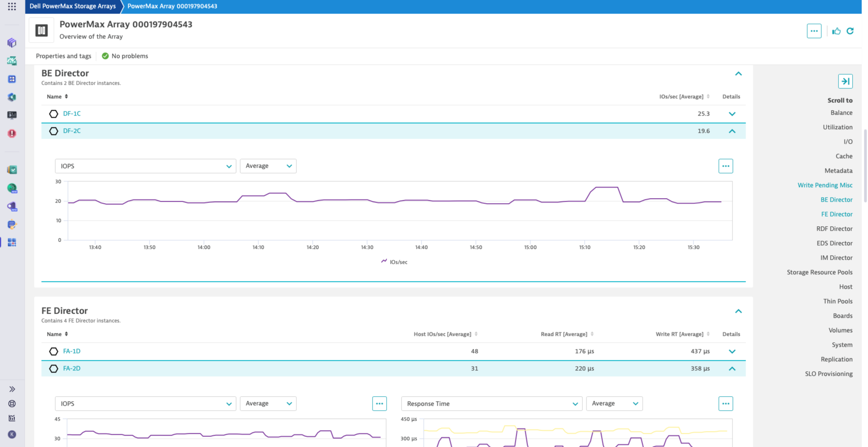This screenshot has height=447, width=868.
Task: Click the page vertical scrollbar
Action: [x=865, y=165]
